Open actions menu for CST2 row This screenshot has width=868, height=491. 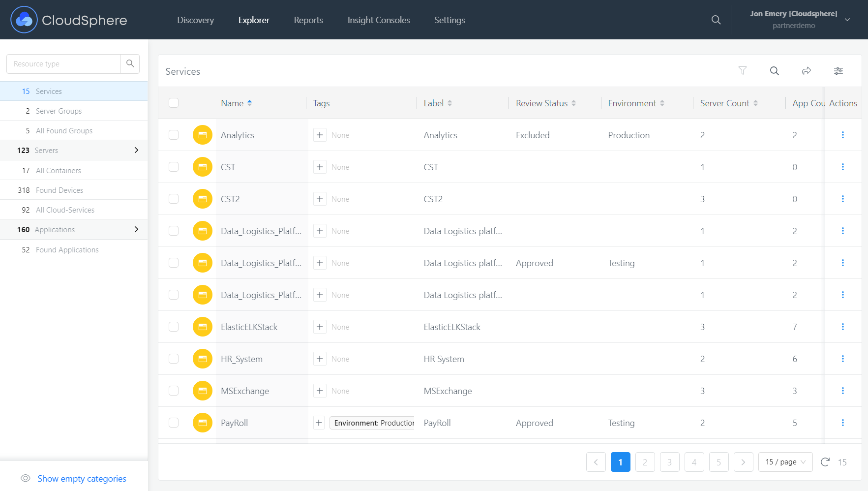842,199
